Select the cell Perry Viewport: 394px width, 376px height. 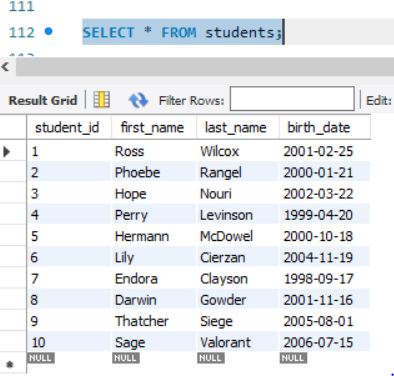point(154,215)
